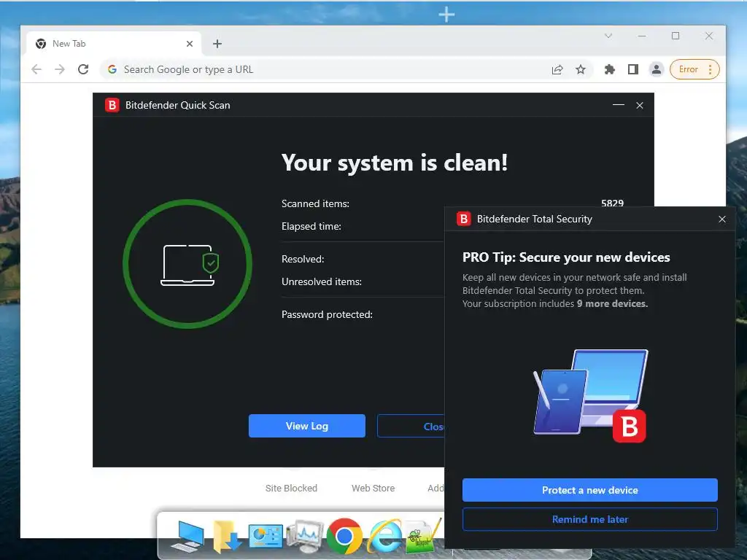Launch Internet Explorer from the dock
Viewport: 747px width, 560px height.
[384, 536]
